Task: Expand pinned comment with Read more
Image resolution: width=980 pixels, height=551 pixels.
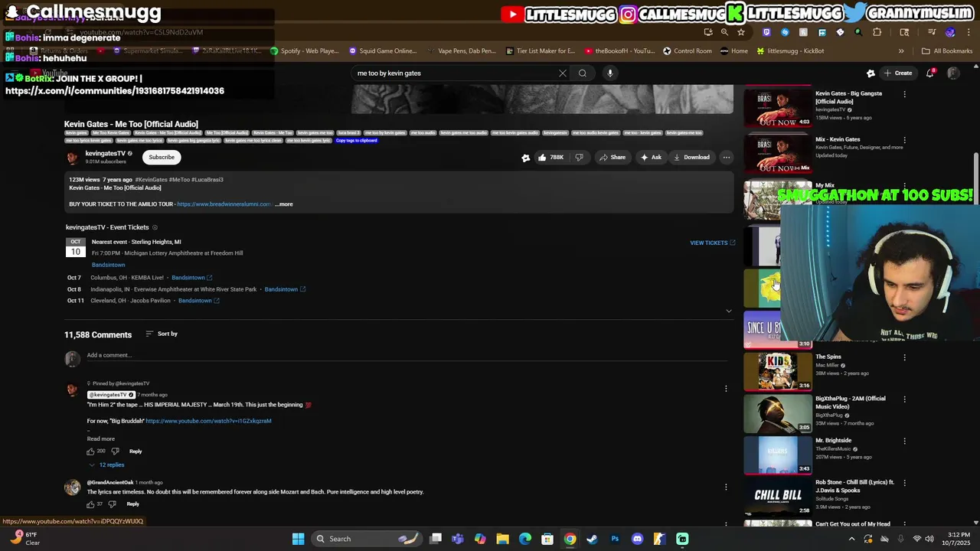Action: coord(100,439)
